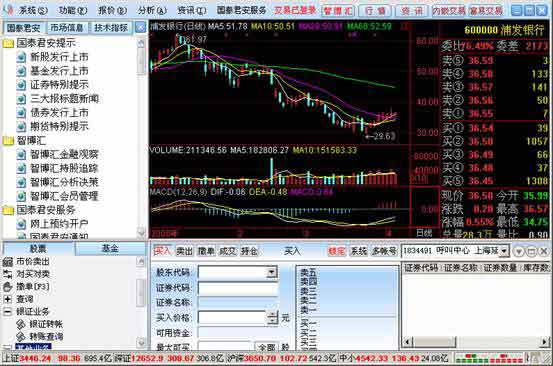Click the 全部 button beside 最大可买

tap(267, 347)
